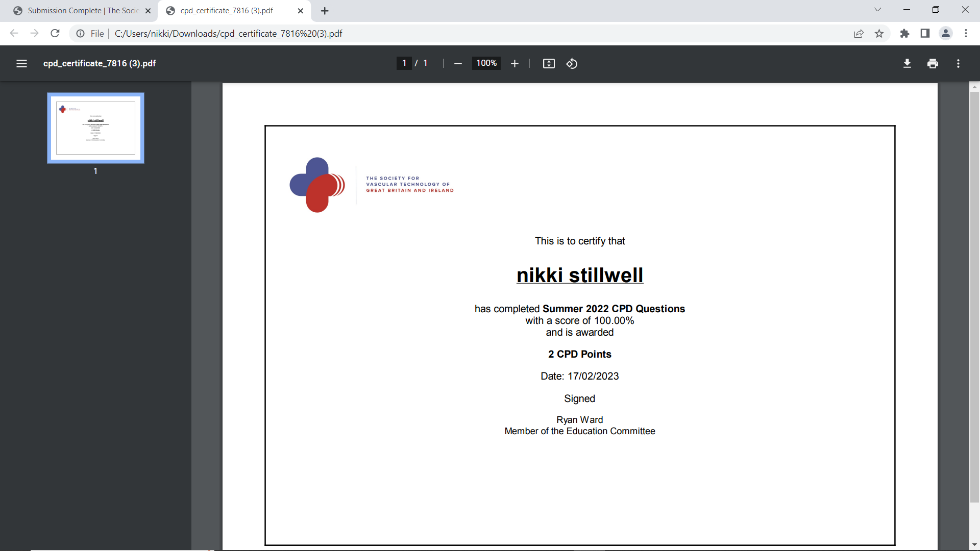Reload the current page
The height and width of the screenshot is (551, 980).
click(55, 34)
